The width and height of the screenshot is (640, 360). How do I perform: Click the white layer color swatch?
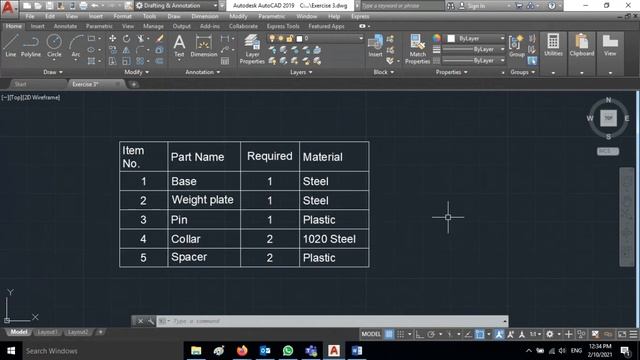[299, 39]
